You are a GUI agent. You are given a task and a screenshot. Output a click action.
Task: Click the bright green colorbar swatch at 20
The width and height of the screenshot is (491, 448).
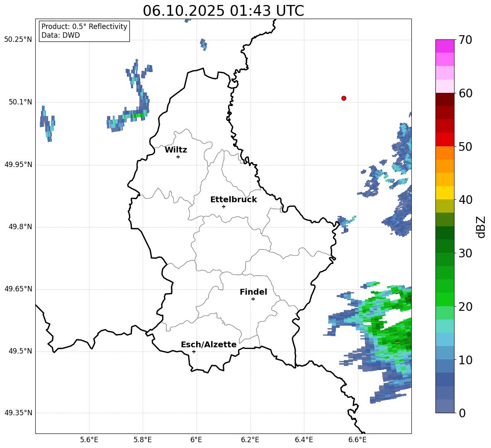445,299
